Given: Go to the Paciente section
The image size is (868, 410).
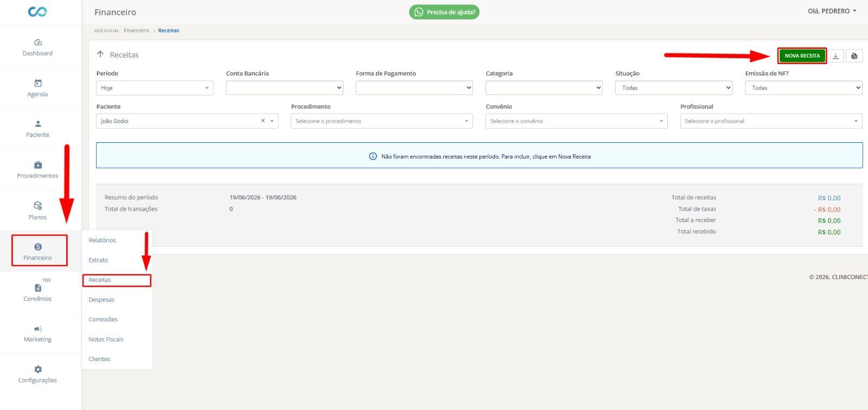Looking at the screenshot, I should (x=37, y=129).
